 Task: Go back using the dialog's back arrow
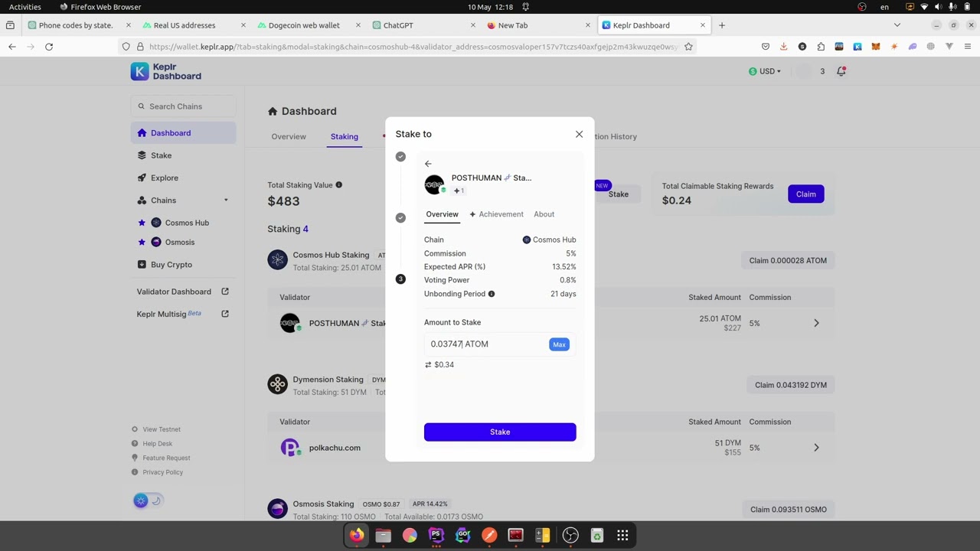tap(428, 164)
